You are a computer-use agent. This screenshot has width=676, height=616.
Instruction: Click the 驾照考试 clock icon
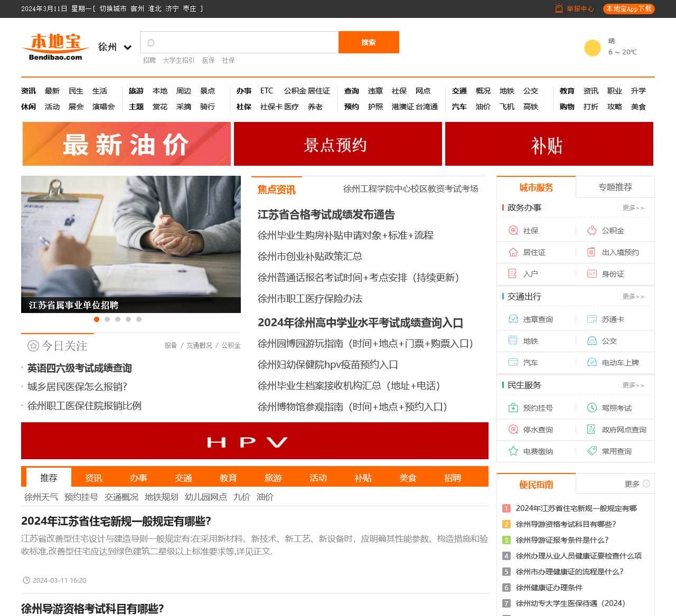(x=591, y=408)
